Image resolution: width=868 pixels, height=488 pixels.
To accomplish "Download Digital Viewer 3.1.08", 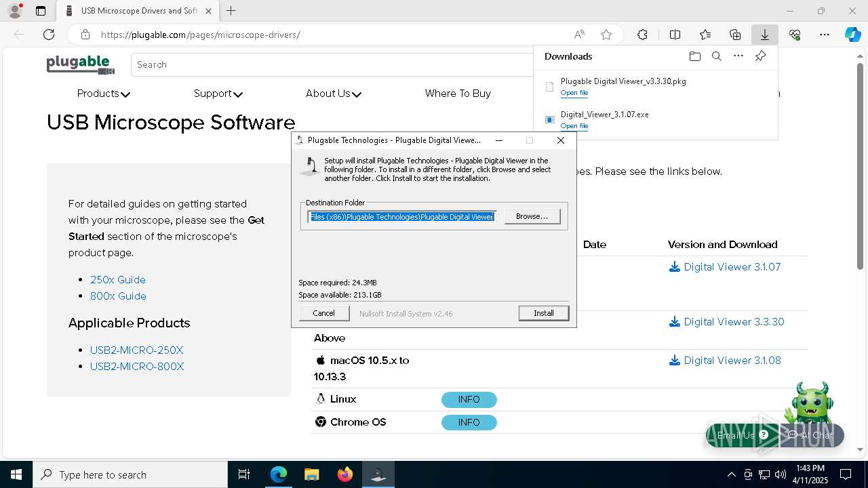I will 725,361.
